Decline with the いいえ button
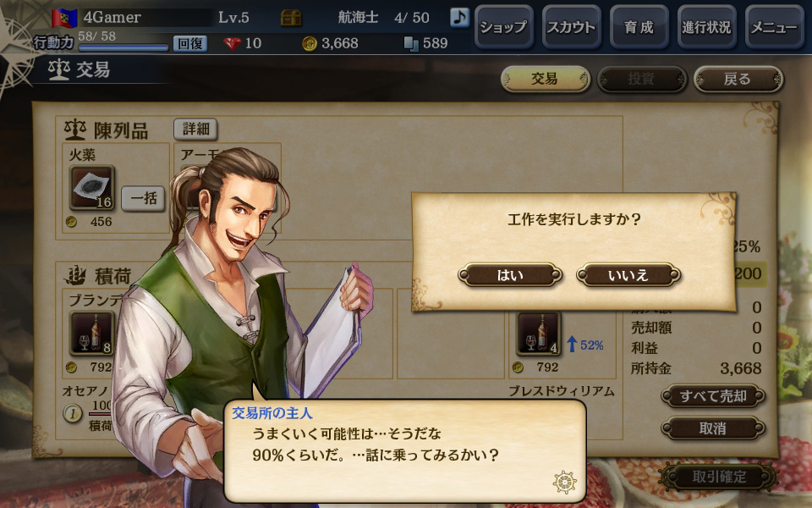The width and height of the screenshot is (812, 508). [x=628, y=274]
